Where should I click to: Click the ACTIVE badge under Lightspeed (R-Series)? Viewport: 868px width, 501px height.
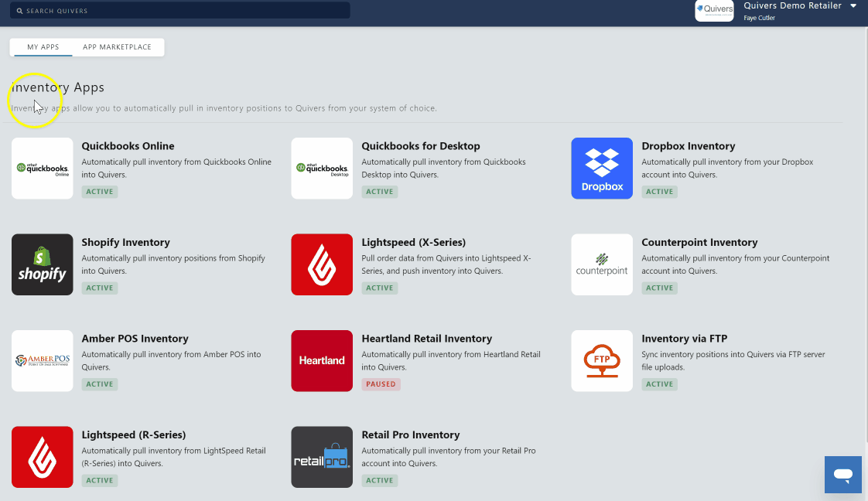point(100,480)
